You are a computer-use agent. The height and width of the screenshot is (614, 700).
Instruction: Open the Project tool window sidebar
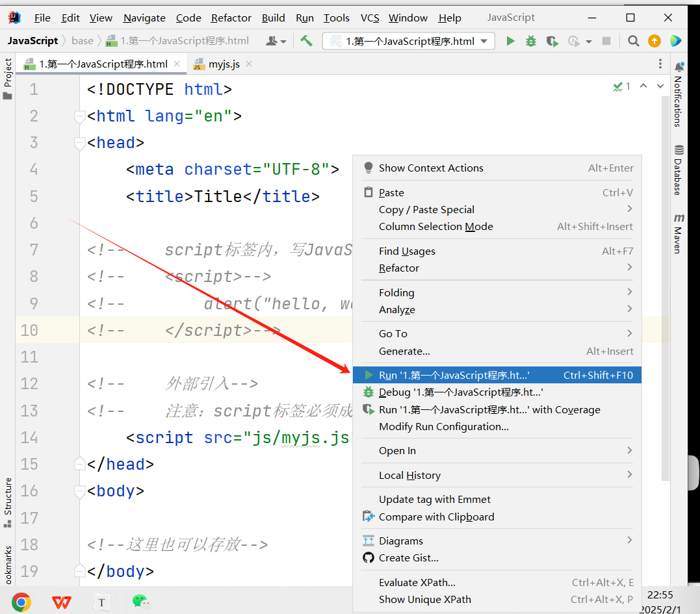tap(8, 79)
